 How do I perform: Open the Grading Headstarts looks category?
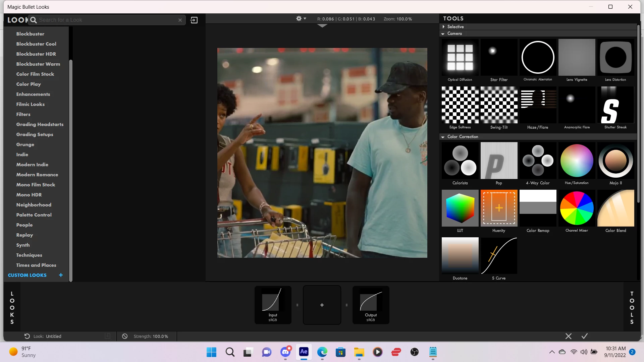40,124
